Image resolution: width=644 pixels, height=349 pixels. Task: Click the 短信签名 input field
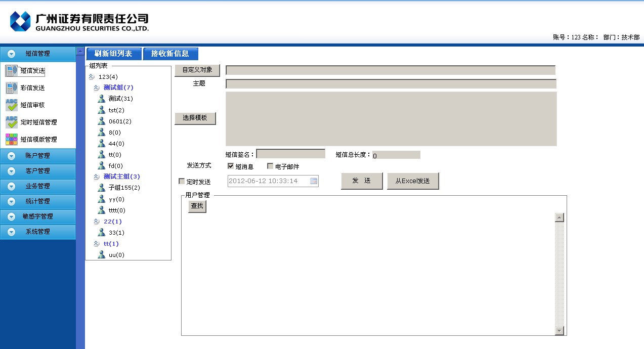click(x=291, y=154)
